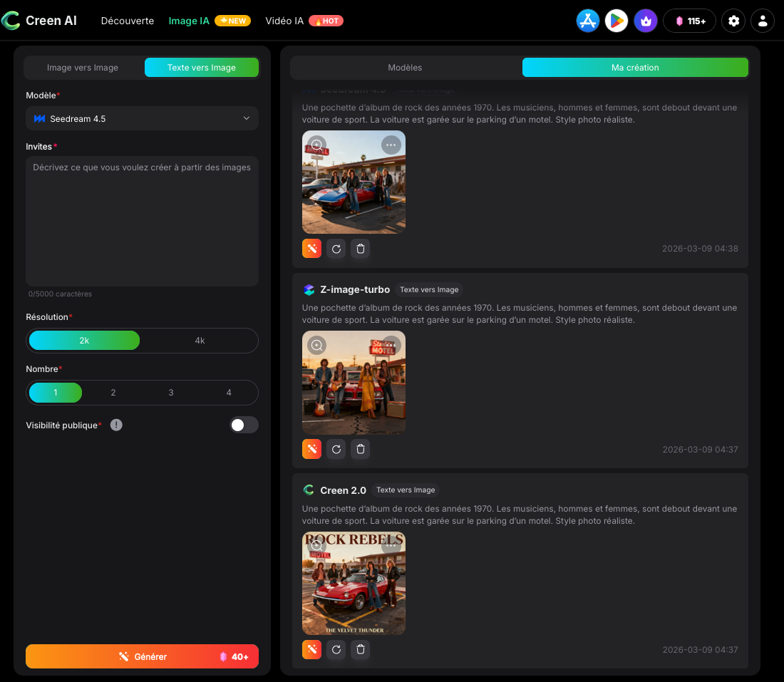Switch to the Modèles tab
The height and width of the screenshot is (682, 784).
pyautogui.click(x=405, y=68)
